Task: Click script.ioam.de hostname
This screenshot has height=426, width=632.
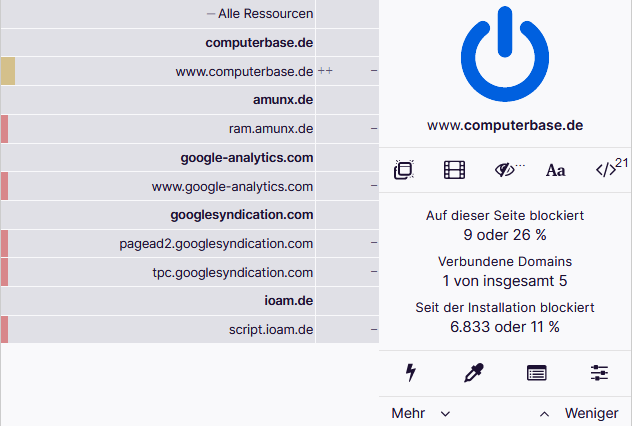Action: 271,330
